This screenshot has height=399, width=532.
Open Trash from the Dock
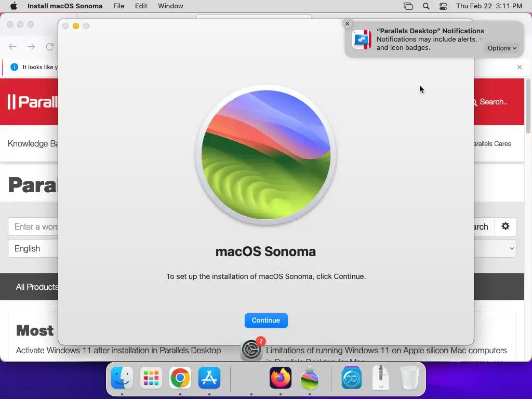tap(410, 378)
